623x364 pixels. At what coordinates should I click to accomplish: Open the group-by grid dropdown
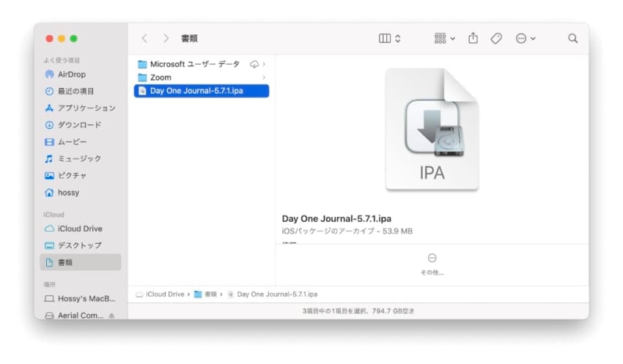click(x=444, y=38)
